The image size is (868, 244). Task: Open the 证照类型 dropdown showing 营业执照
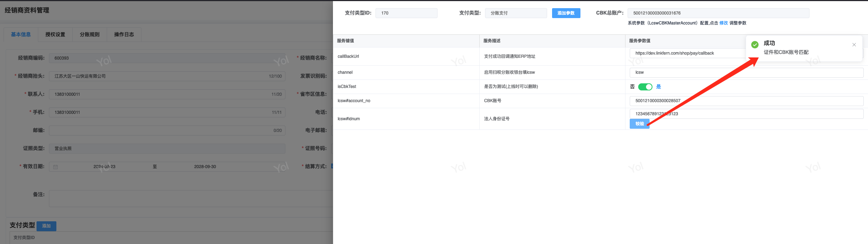point(167,149)
